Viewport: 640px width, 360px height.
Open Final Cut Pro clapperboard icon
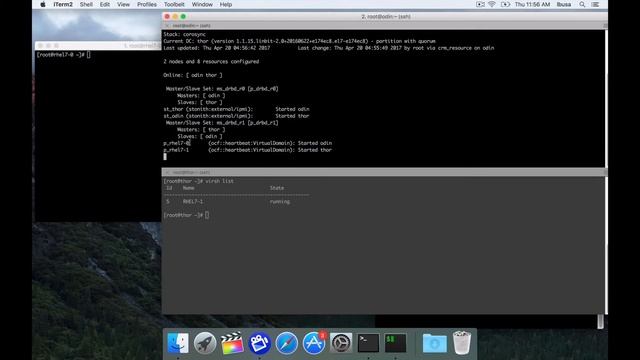pyautogui.click(x=232, y=343)
